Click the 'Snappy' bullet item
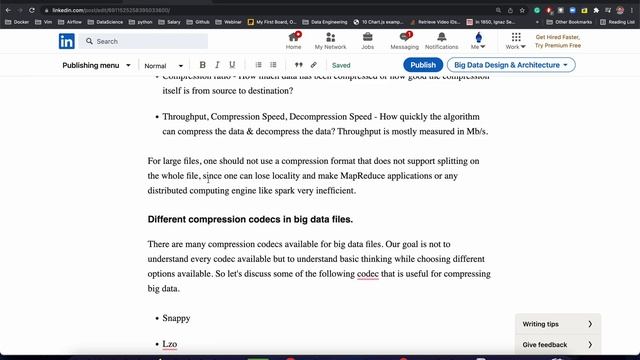640x360 pixels. click(x=176, y=318)
